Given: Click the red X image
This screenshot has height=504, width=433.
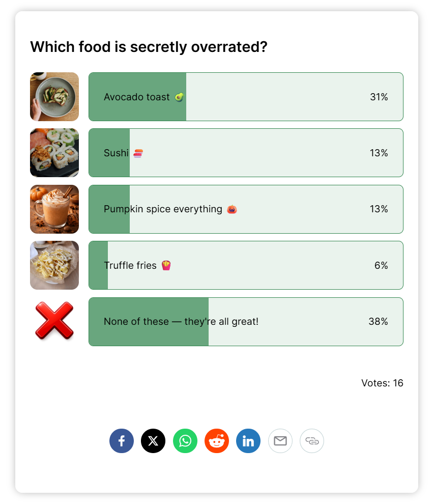Looking at the screenshot, I should (54, 321).
